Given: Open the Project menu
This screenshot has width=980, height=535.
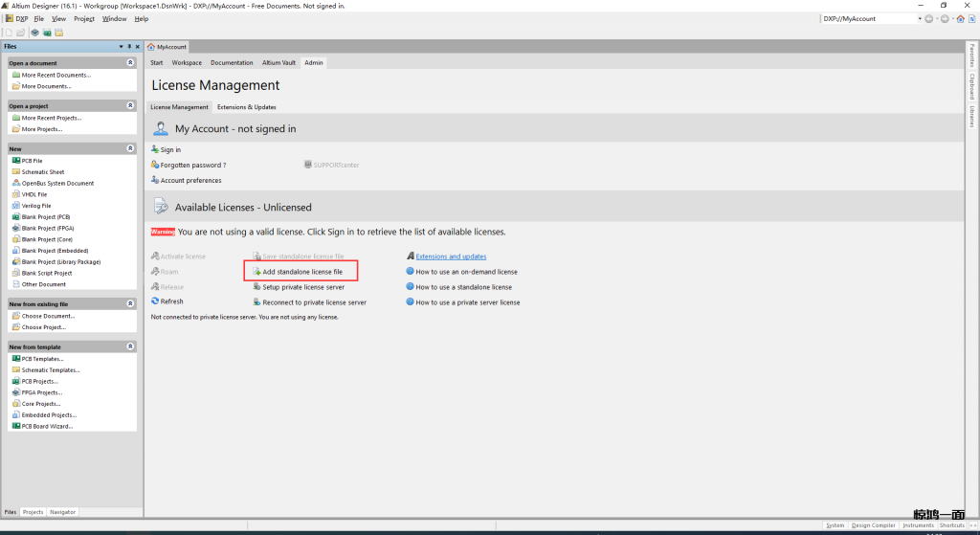Looking at the screenshot, I should click(x=84, y=18).
